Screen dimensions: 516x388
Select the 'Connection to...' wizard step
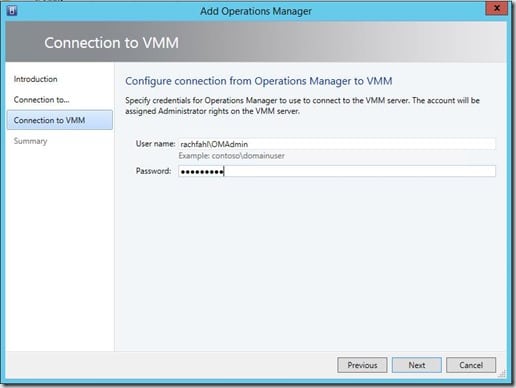pos(42,100)
